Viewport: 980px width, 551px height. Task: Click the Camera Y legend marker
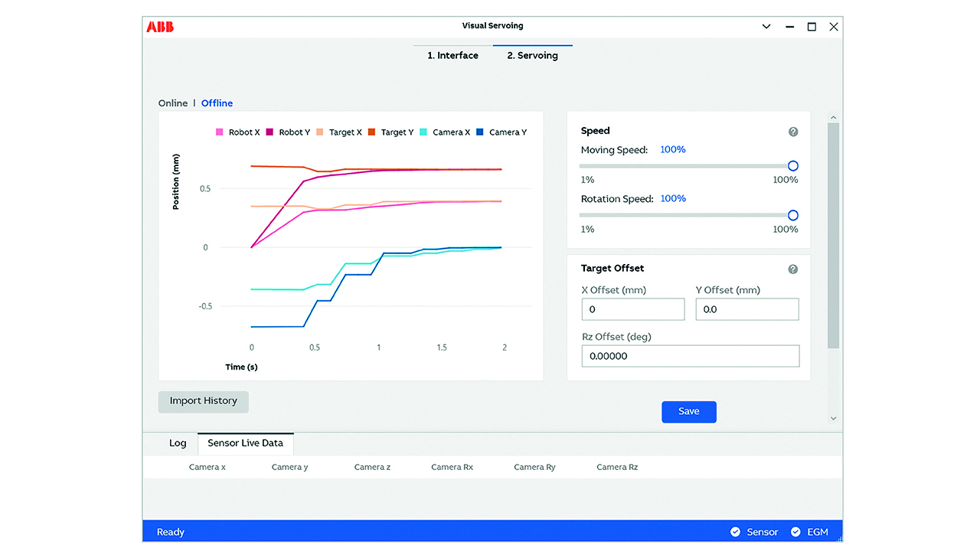481,132
